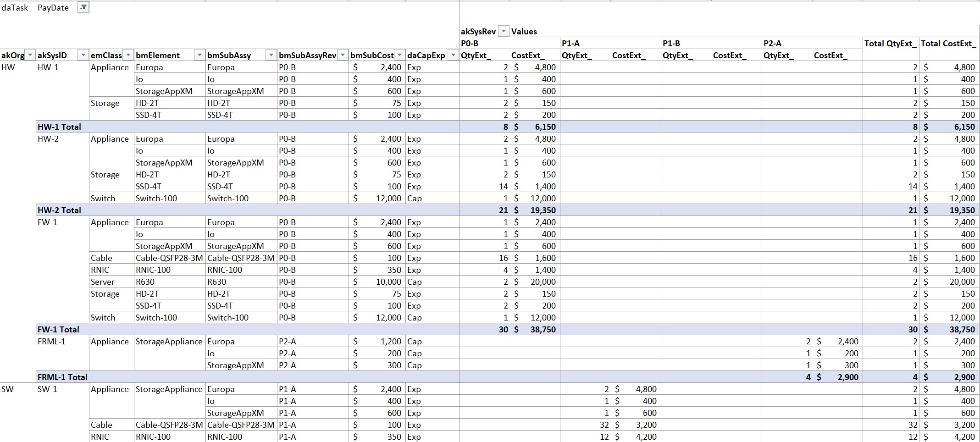The width and height of the screenshot is (980, 442).
Task: Open the akOrg column filter dropdown
Action: point(30,55)
